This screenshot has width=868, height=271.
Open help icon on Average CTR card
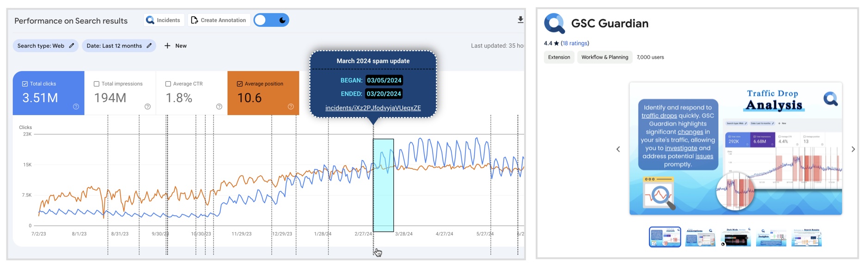tap(219, 107)
